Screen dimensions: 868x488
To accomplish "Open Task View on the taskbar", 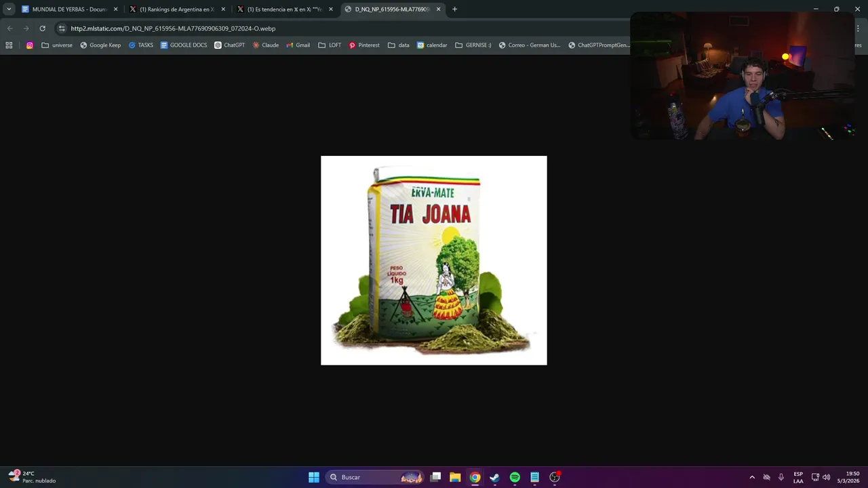I will [x=436, y=477].
